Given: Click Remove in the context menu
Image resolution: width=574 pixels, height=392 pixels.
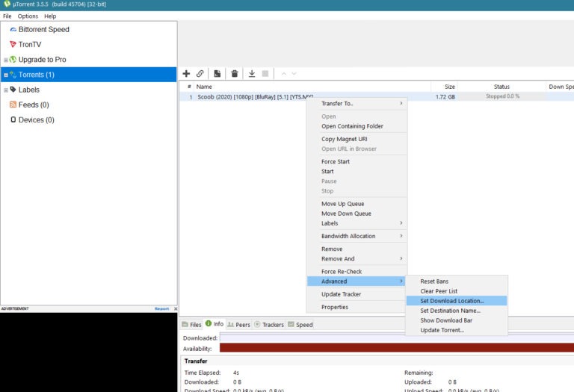Looking at the screenshot, I should [x=357, y=249].
